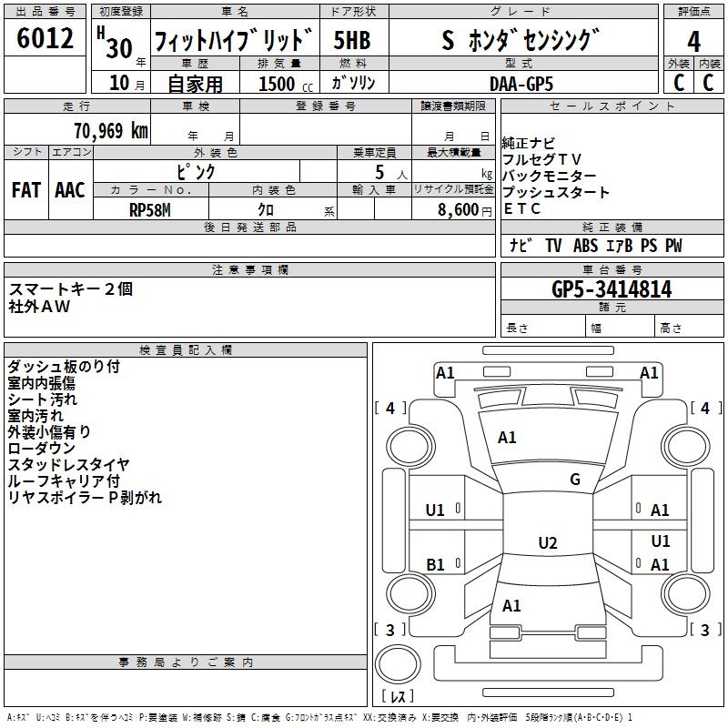728x728 pixels.
Task: Select the overall evaluation score 4
Action: (693, 40)
